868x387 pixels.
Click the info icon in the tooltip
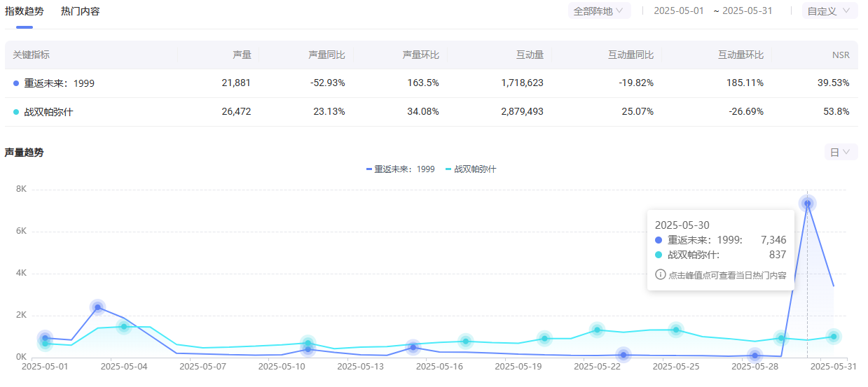[x=660, y=274]
